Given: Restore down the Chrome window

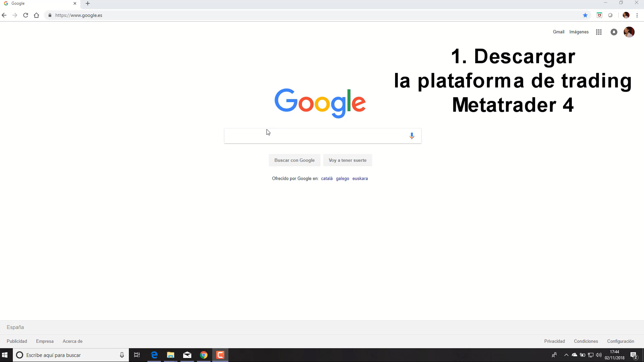Looking at the screenshot, I should (x=621, y=3).
